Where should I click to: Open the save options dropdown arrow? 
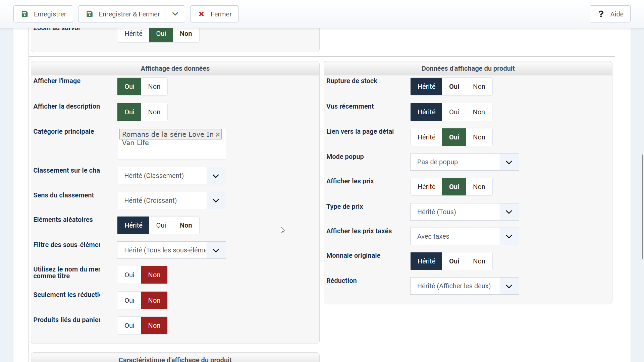tap(175, 14)
